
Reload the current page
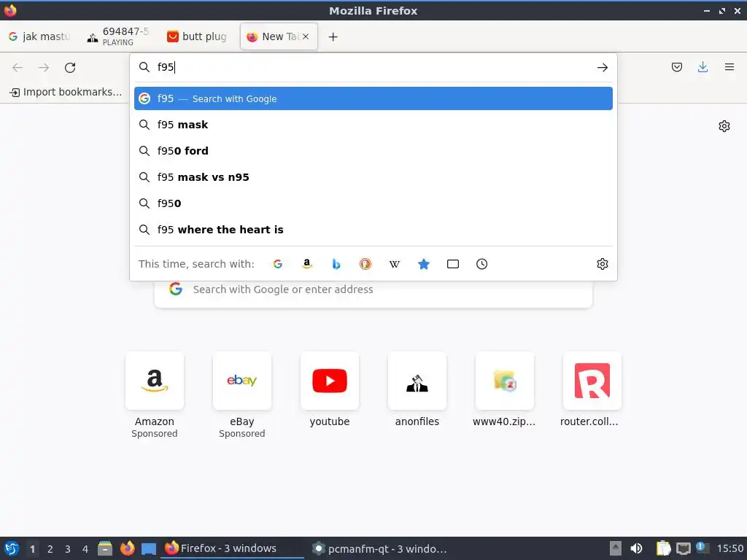tap(70, 68)
